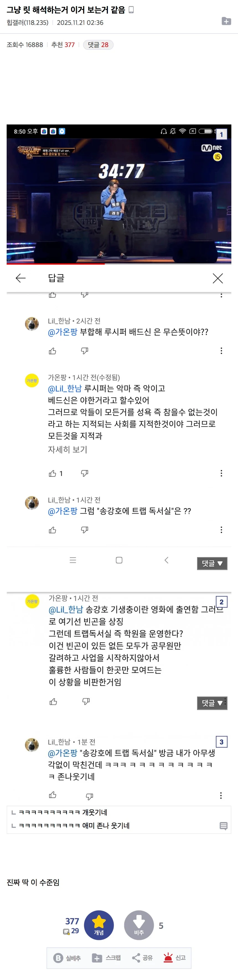Open the 댓글 dropdown below the Android navigation bar

(x=212, y=563)
